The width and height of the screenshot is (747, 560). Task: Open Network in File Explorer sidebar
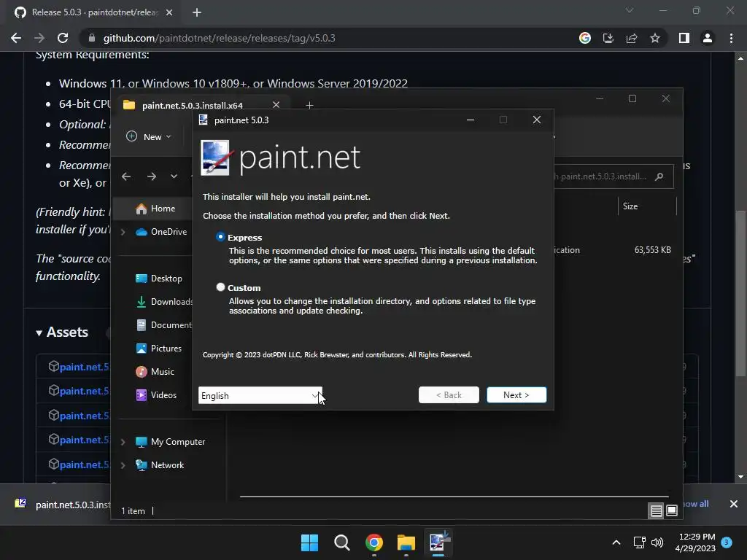click(160, 465)
